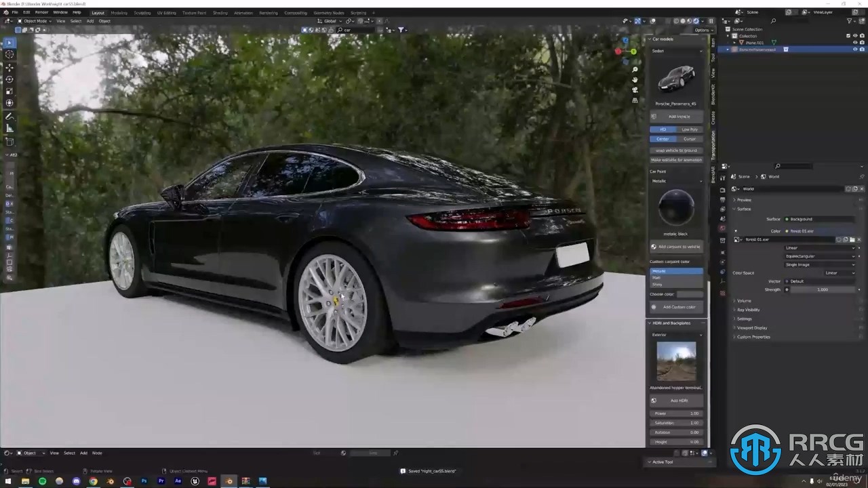Screen dimensions: 868x488
Task: Select the Measure tool
Action: coord(9,128)
